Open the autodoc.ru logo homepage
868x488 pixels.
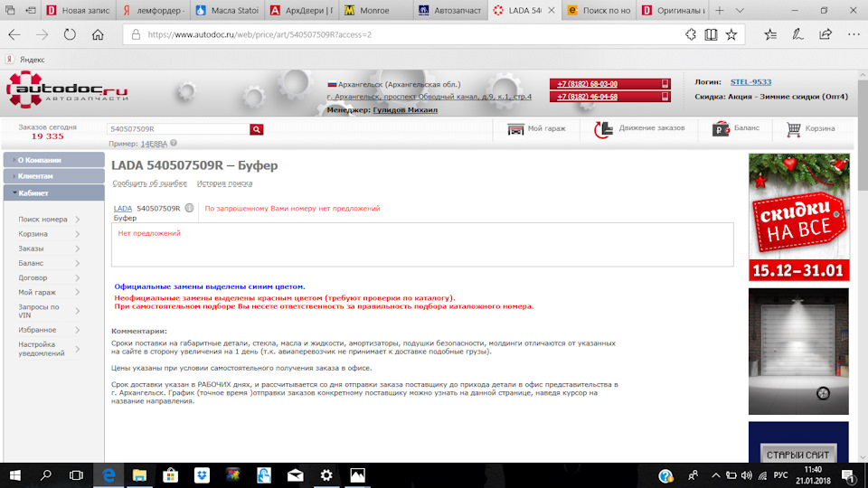(x=67, y=90)
